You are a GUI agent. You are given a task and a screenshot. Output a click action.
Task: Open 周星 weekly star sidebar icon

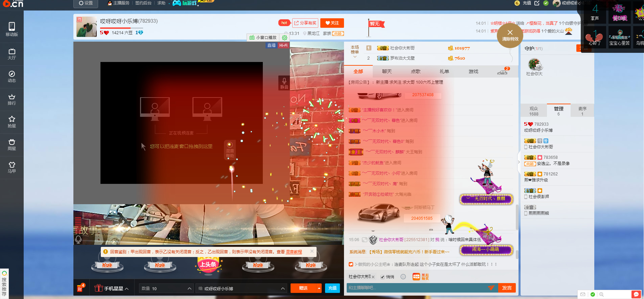tap(12, 145)
